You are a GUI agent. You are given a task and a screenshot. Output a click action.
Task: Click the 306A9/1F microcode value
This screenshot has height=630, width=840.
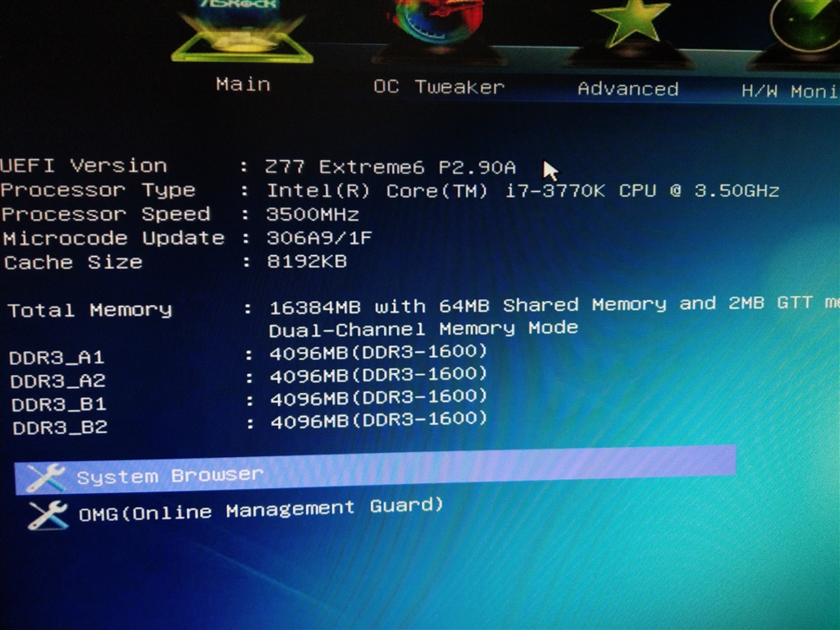319,237
